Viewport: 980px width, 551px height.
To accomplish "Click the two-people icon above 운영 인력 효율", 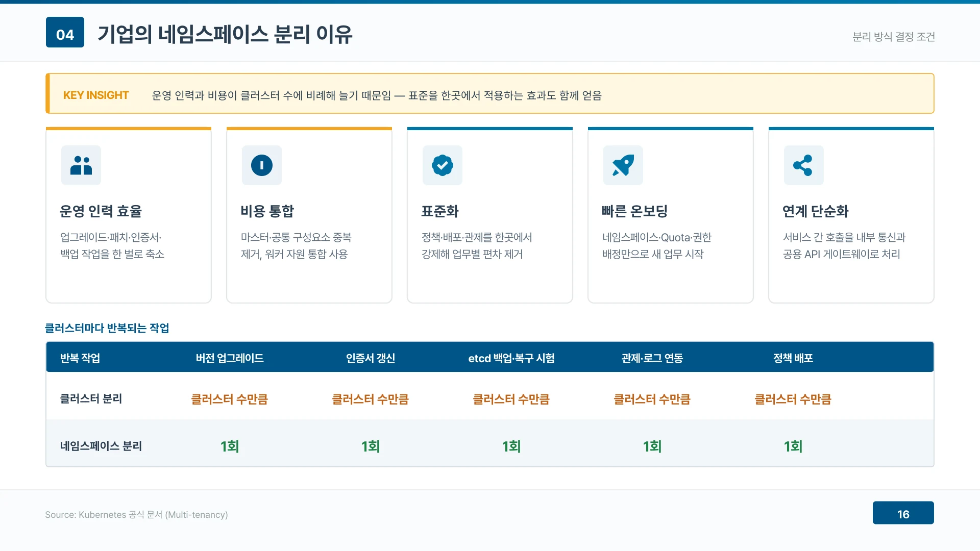I will pos(81,165).
